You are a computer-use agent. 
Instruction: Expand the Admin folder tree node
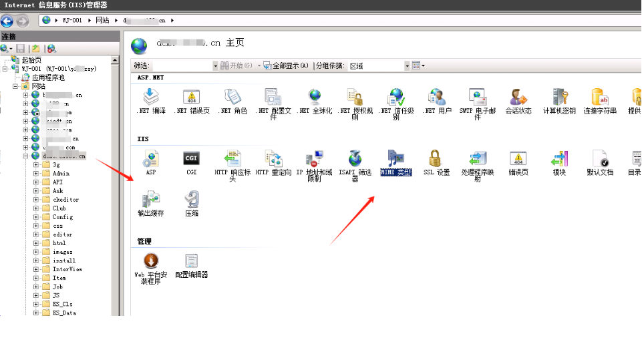click(x=37, y=173)
